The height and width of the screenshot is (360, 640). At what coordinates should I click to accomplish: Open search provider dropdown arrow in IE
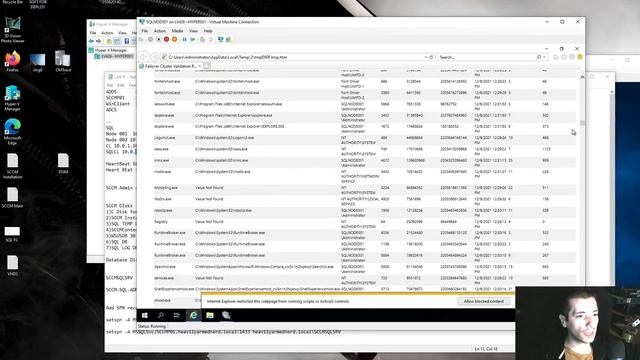click(544, 57)
